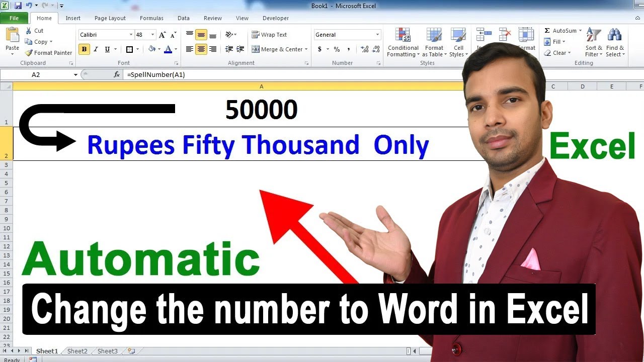Open the Name Box dropdown arrow
The image size is (644, 362).
click(75, 74)
